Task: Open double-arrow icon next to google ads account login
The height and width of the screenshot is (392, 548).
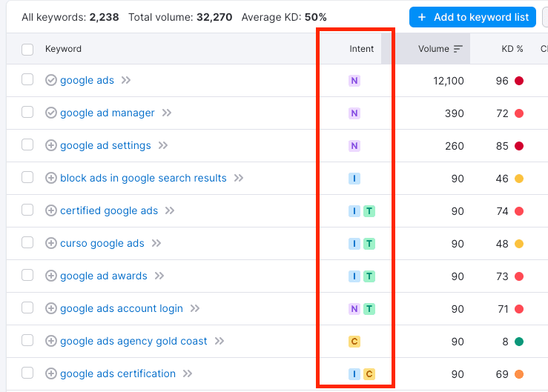Action: 195,308
